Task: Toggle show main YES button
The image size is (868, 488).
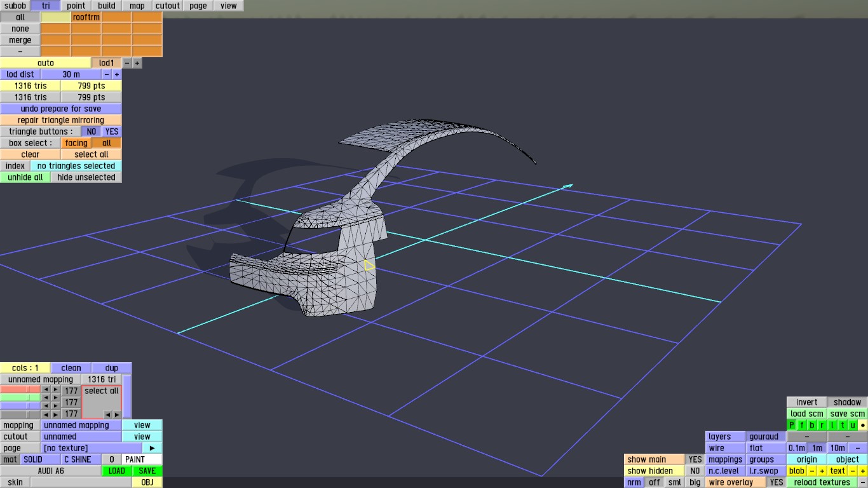Action: point(695,459)
